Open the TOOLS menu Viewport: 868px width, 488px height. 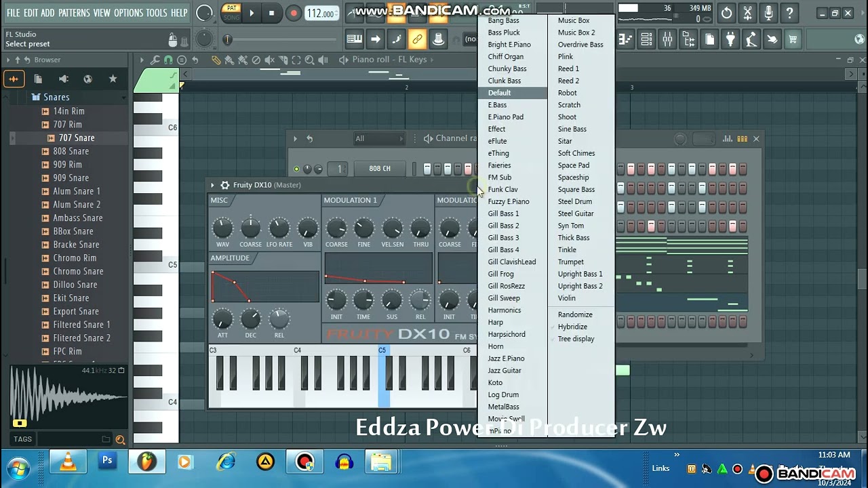click(156, 13)
